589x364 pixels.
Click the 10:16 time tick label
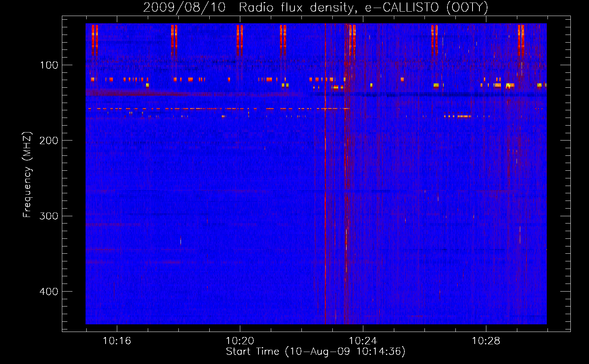117,341
